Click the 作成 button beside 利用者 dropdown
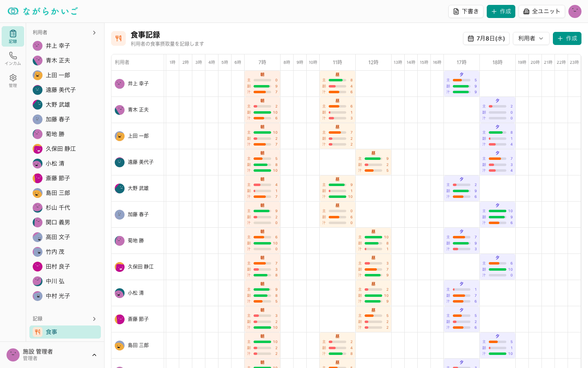This screenshot has width=588, height=368. (x=567, y=38)
